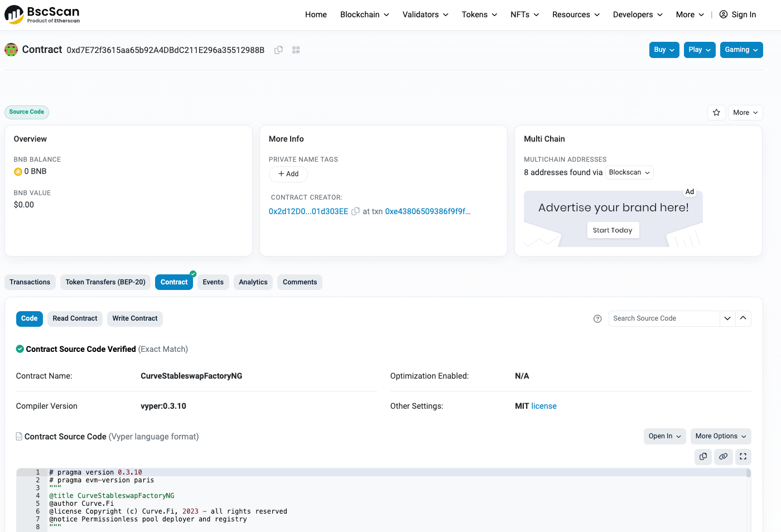Get permalink to source code

(x=723, y=457)
